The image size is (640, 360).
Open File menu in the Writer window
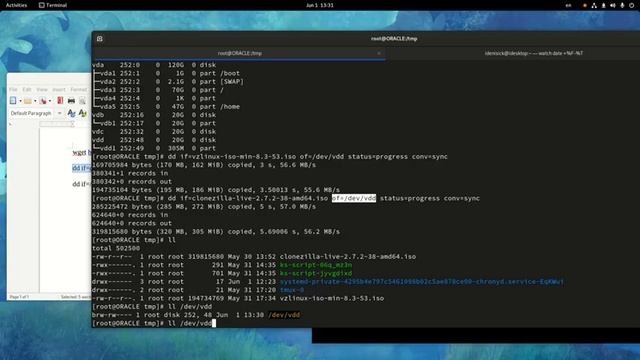coord(13,89)
